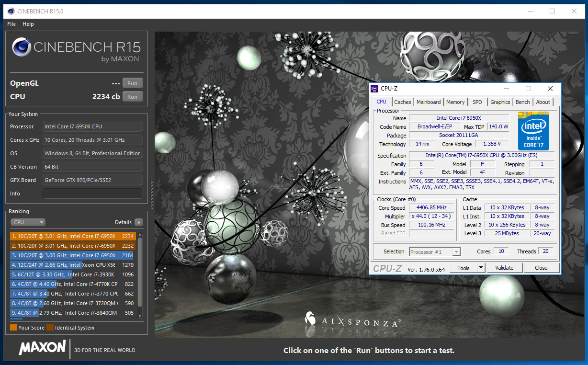This screenshot has height=365, width=588.
Task: Expand ranking Details arrow button
Action: click(139, 222)
